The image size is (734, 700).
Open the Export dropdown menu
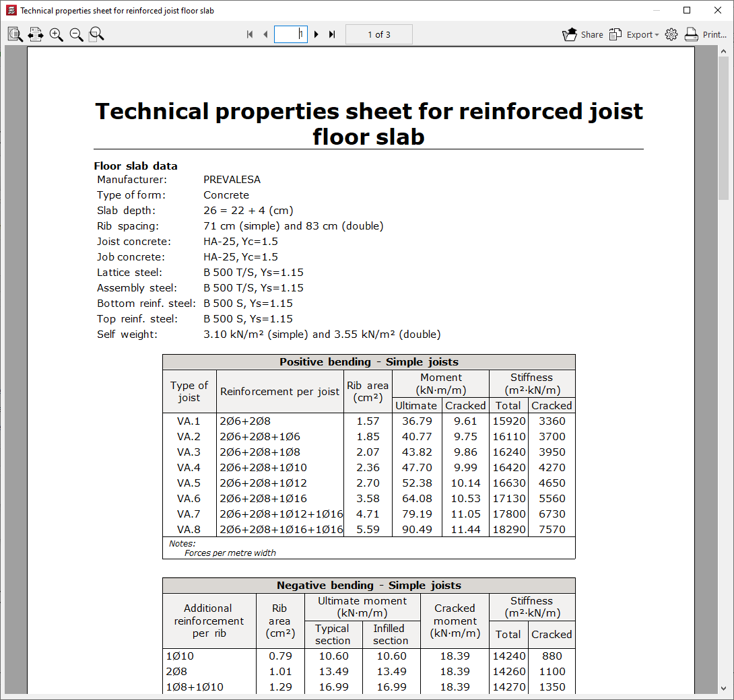[x=634, y=34]
